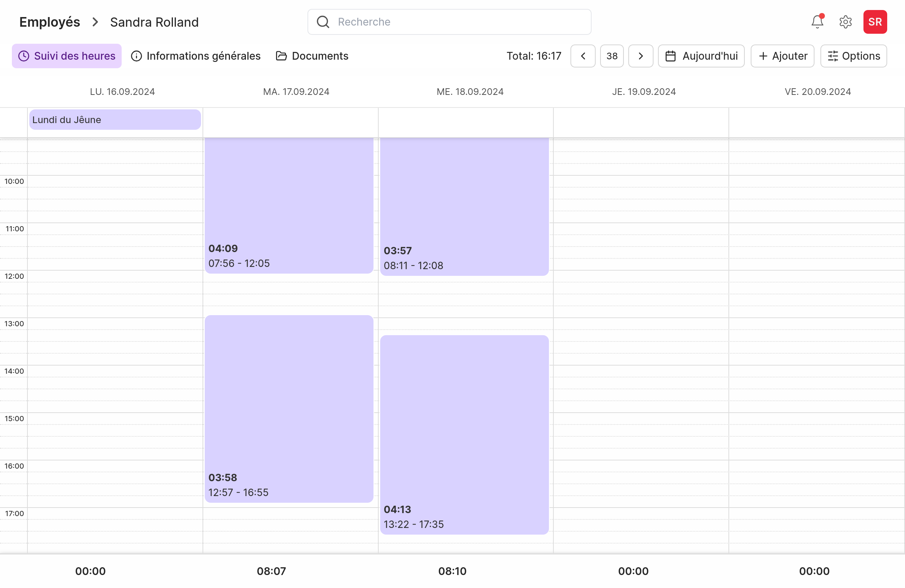Viewport: 905px width, 588px height.
Task: Click the search magnifier icon
Action: click(322, 22)
